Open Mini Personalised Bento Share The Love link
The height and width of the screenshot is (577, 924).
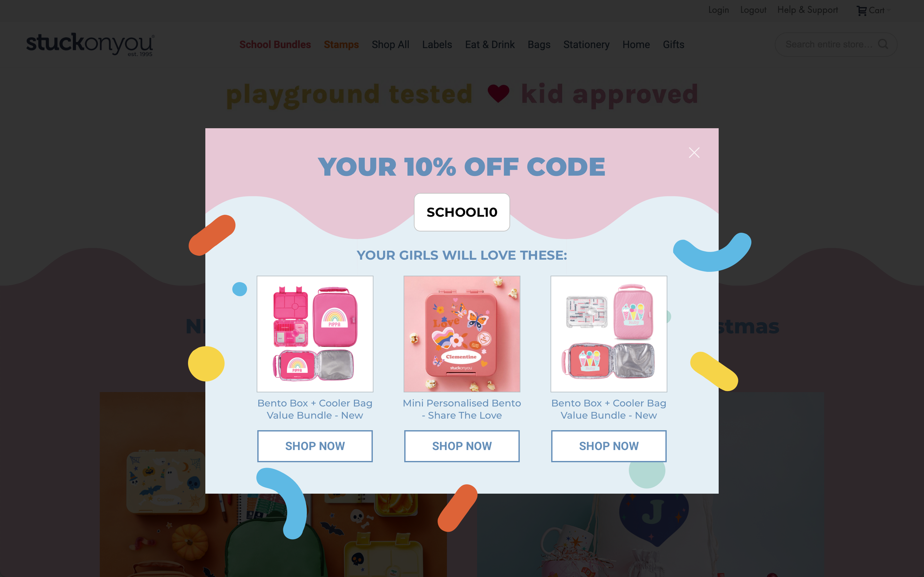click(x=462, y=409)
